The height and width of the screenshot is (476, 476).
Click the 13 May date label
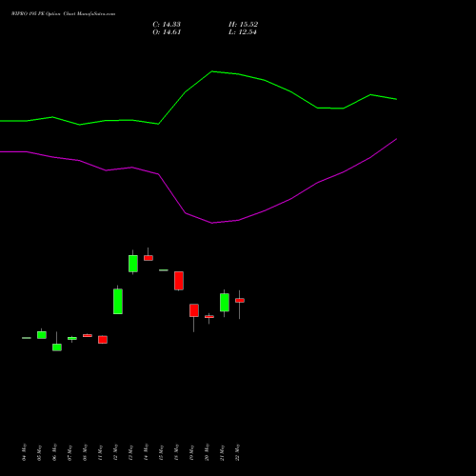coord(131,452)
